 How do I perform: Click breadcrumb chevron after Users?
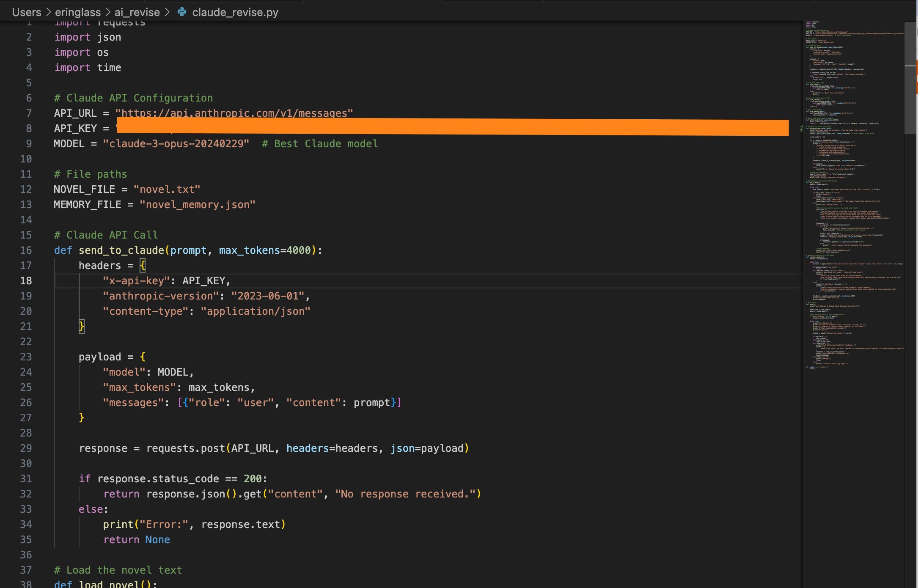click(x=48, y=12)
